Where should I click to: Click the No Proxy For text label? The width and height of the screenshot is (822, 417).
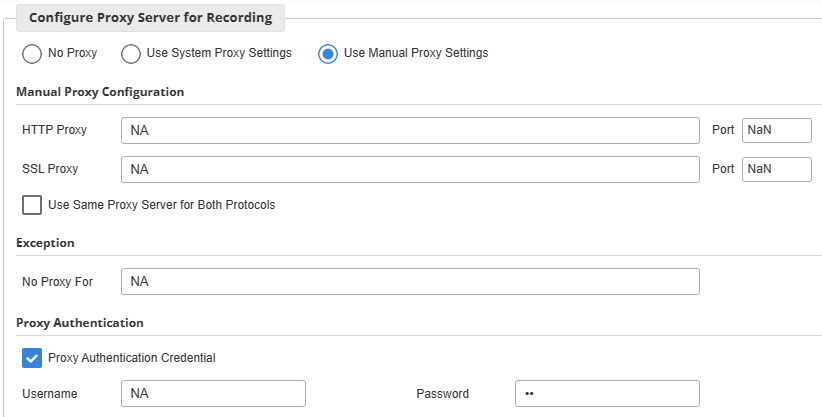(57, 282)
